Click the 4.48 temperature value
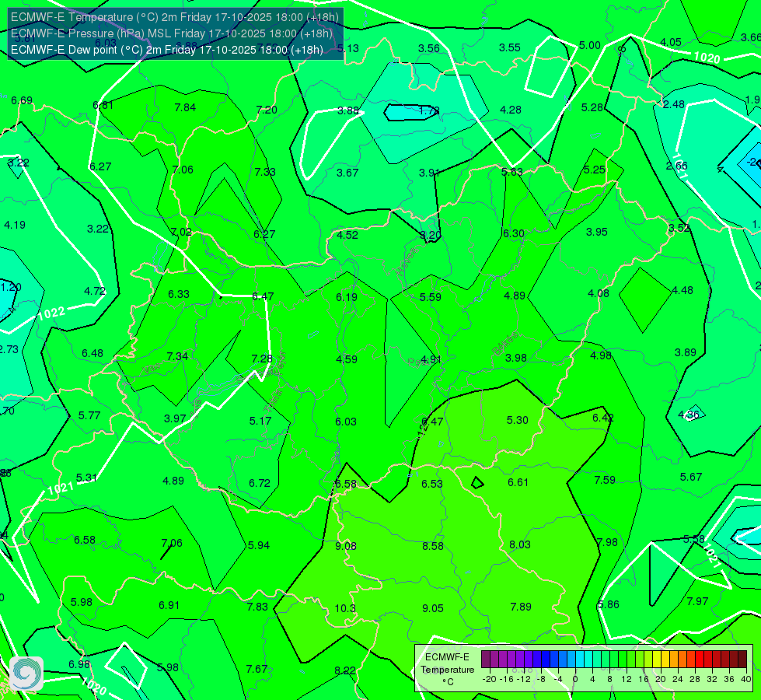Image resolution: width=761 pixels, height=700 pixels. [x=682, y=290]
